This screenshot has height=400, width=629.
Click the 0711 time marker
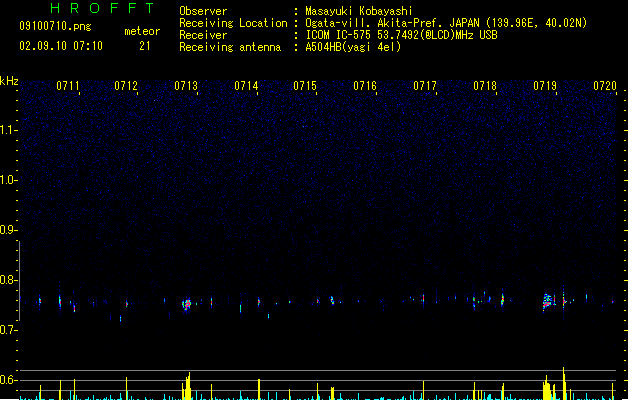pyautogui.click(x=68, y=86)
